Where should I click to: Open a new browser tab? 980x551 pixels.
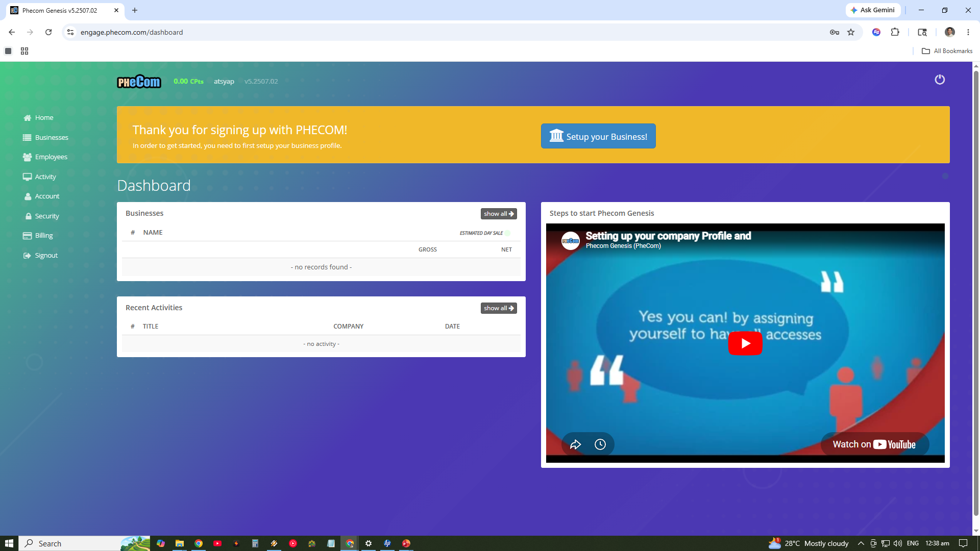(135, 10)
